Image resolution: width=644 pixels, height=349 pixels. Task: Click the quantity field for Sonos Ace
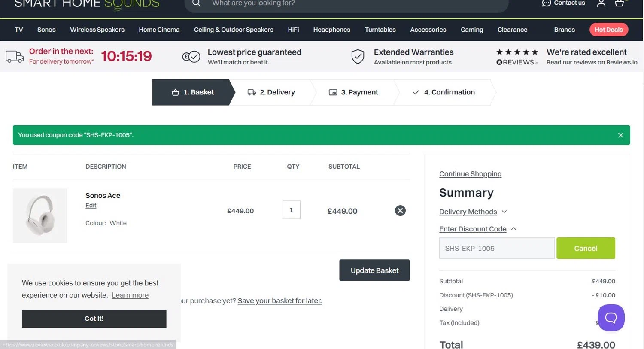291,210
